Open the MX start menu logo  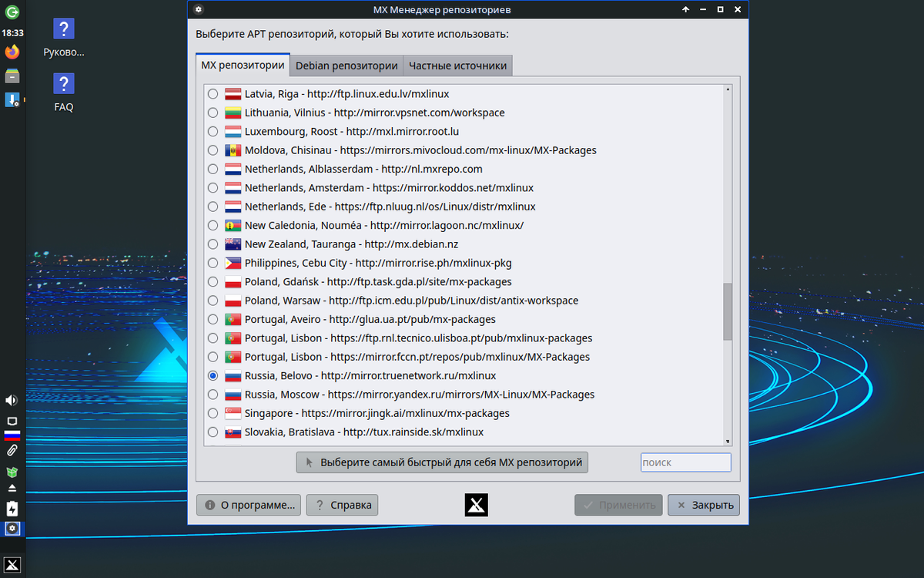click(x=12, y=565)
